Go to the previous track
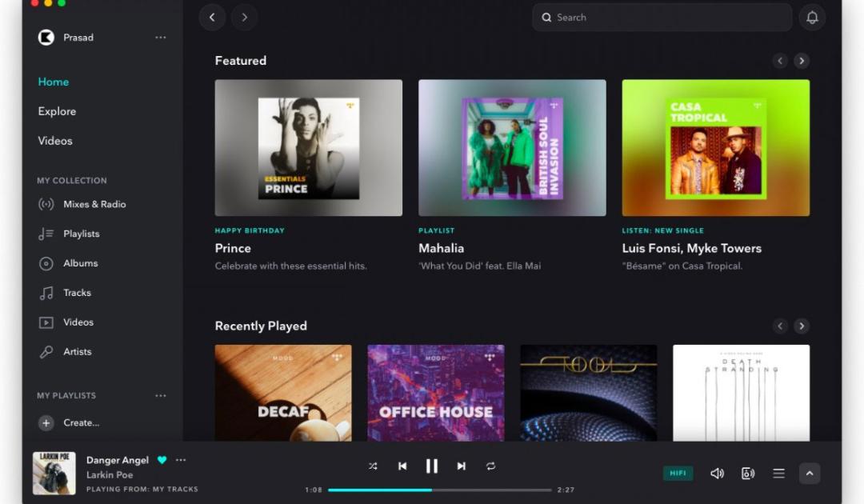The height and width of the screenshot is (504, 864). 402,466
